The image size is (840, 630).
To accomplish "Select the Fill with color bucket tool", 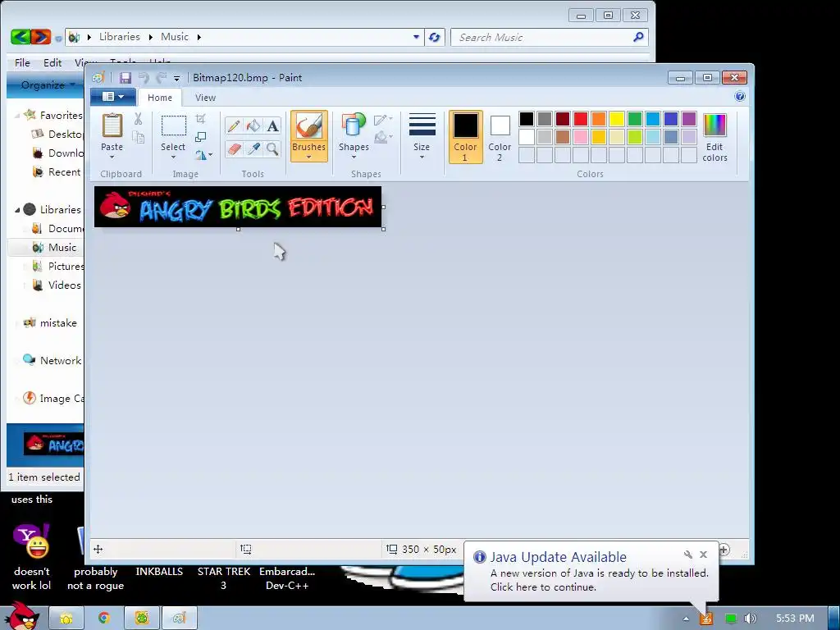I will pos(253,126).
